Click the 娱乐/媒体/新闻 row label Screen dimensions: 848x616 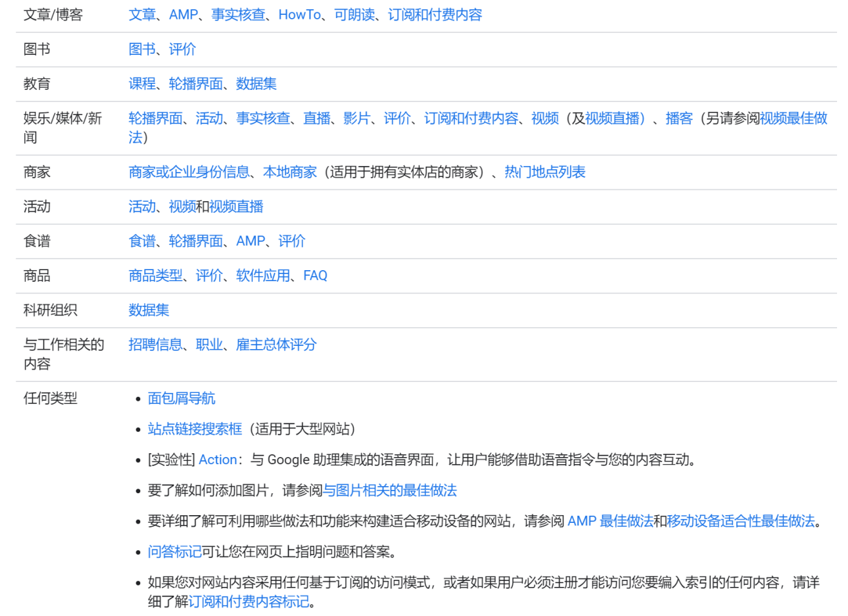pyautogui.click(x=63, y=128)
